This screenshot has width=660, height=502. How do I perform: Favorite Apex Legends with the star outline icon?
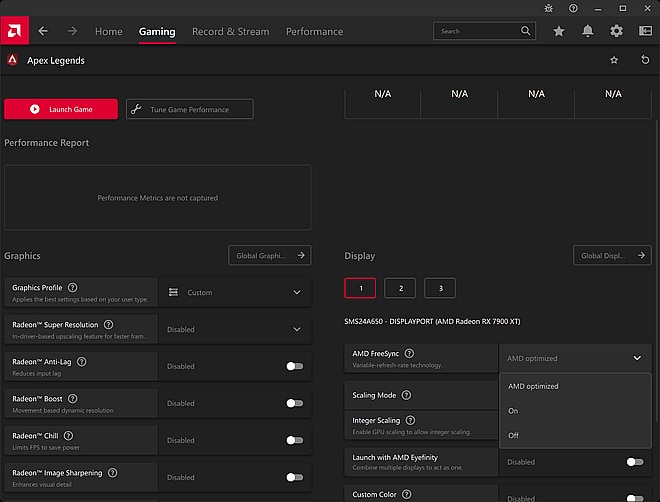click(x=614, y=61)
